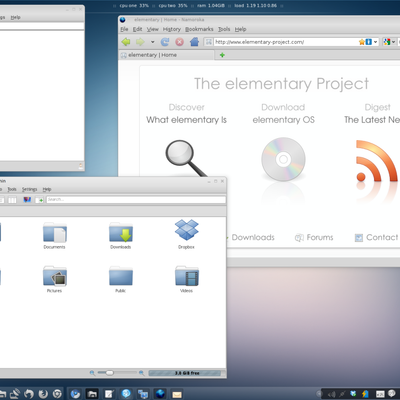Click the ram 1.04GB monitor readout
The image size is (400, 400).
click(x=211, y=6)
